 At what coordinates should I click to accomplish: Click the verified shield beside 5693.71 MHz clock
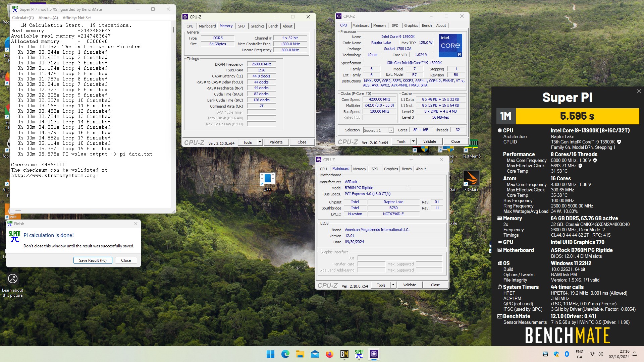pos(580,166)
